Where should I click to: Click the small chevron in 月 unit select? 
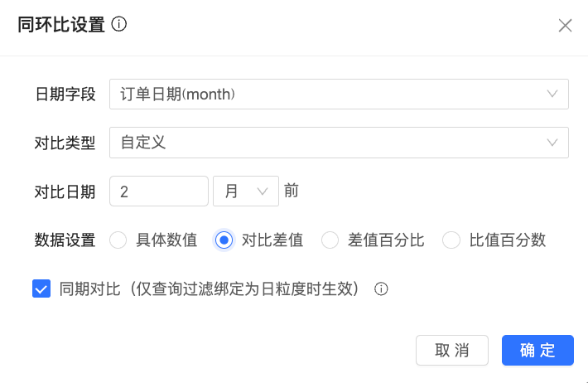click(263, 191)
